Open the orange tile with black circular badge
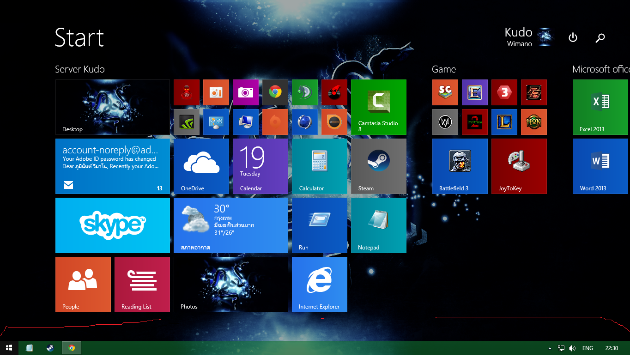This screenshot has width=630, height=364. pyautogui.click(x=334, y=122)
